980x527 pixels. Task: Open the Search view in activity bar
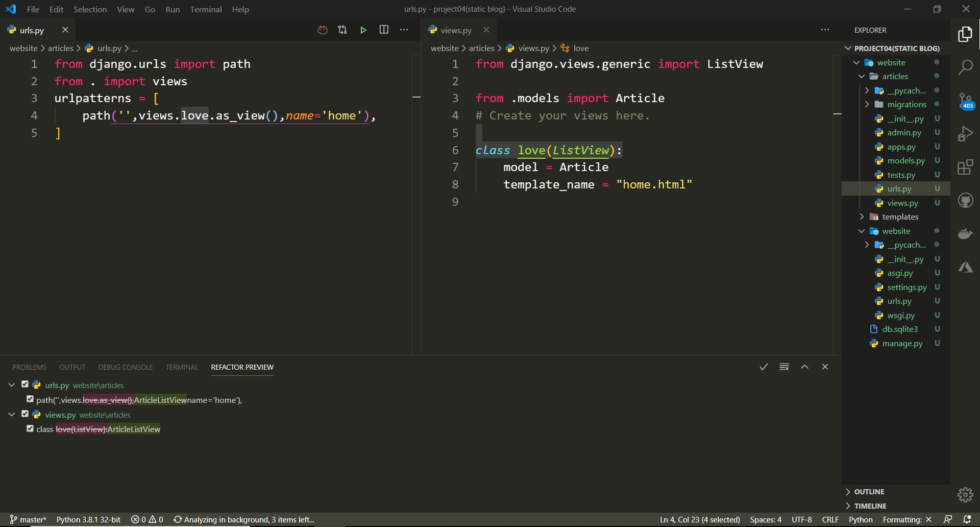966,67
